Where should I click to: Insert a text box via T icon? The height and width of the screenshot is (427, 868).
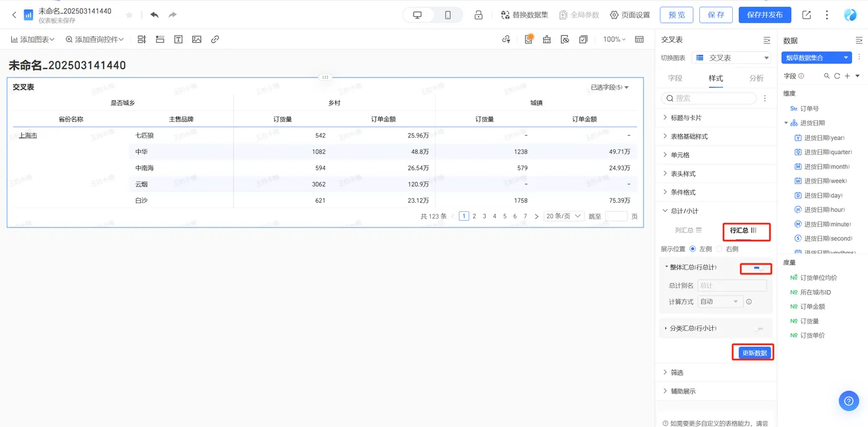coord(178,40)
